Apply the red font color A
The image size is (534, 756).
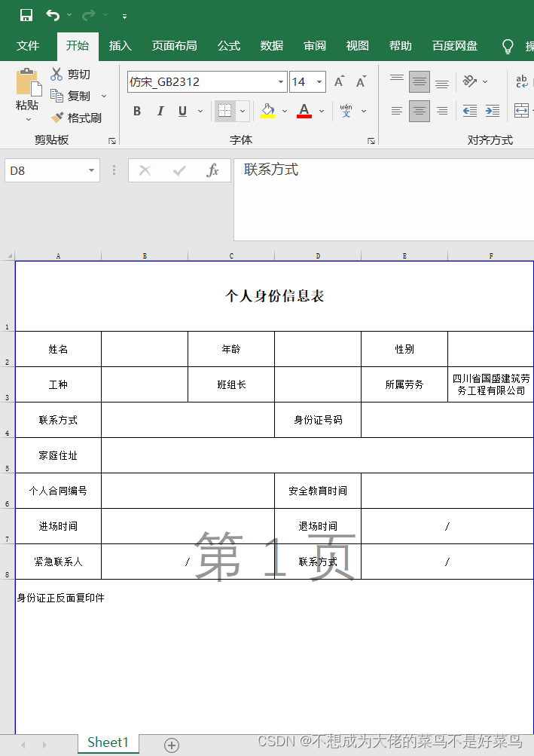[304, 111]
